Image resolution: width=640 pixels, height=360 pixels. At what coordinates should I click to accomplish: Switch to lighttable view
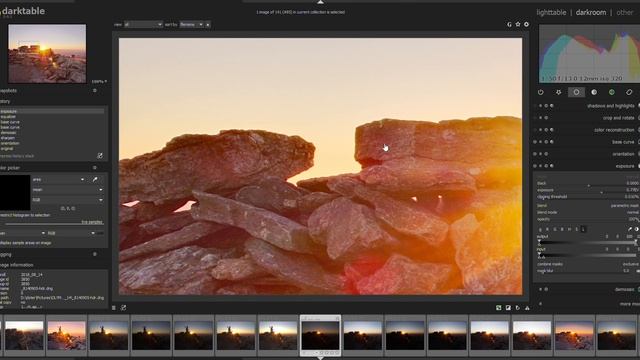[x=551, y=13]
